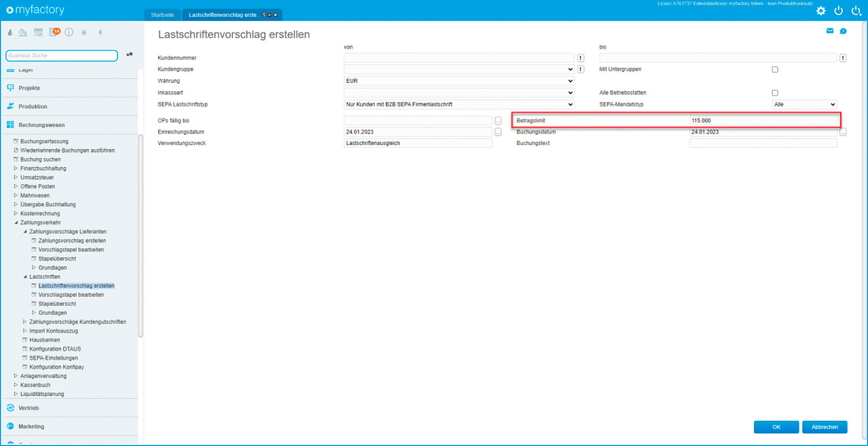This screenshot has width=868, height=446.
Task: Click the Verwendungszweck input field
Action: click(x=418, y=143)
